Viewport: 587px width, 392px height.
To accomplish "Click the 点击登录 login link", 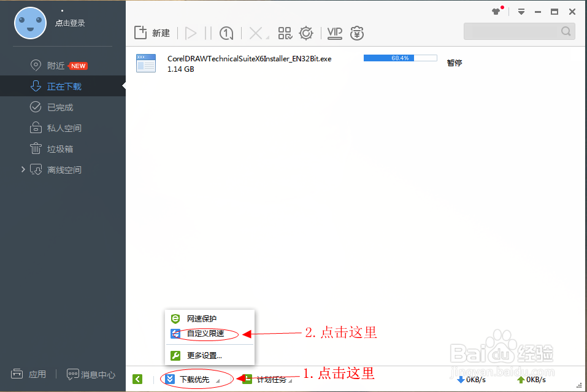I will pos(70,23).
